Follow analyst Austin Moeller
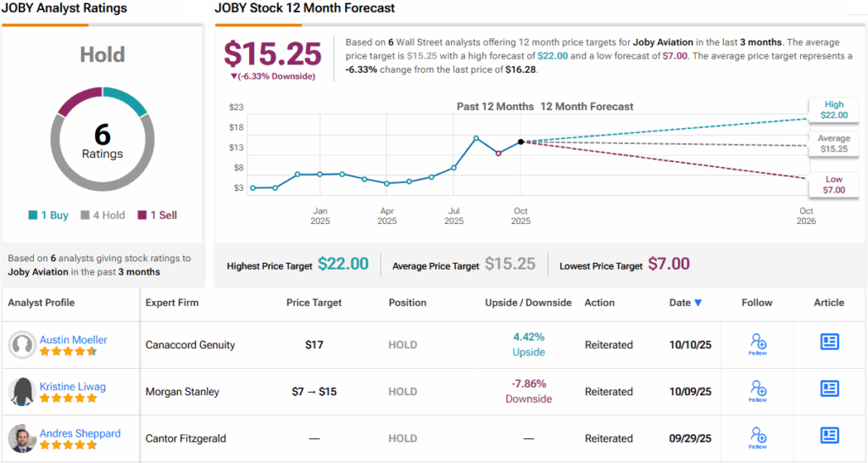Viewport: 868px width, 463px height. pyautogui.click(x=758, y=343)
